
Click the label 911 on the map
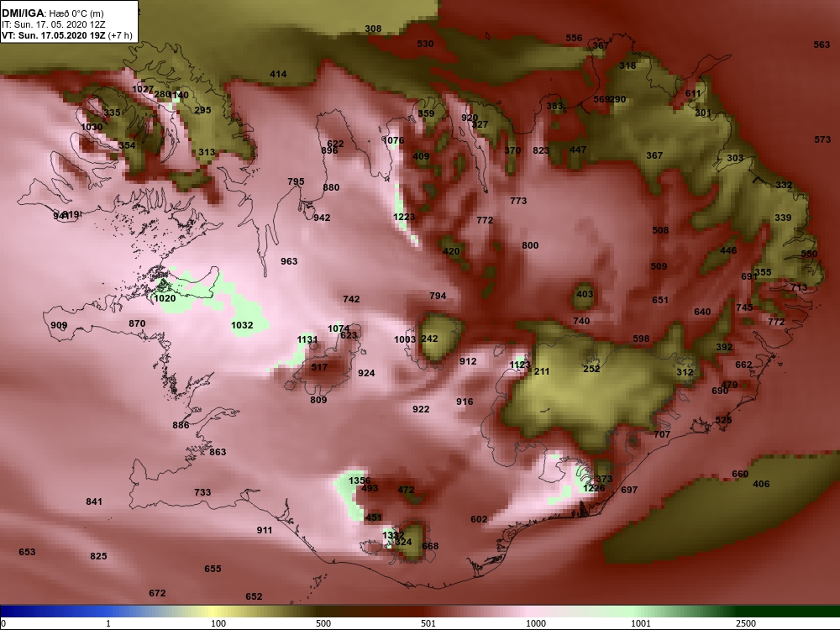[264, 530]
